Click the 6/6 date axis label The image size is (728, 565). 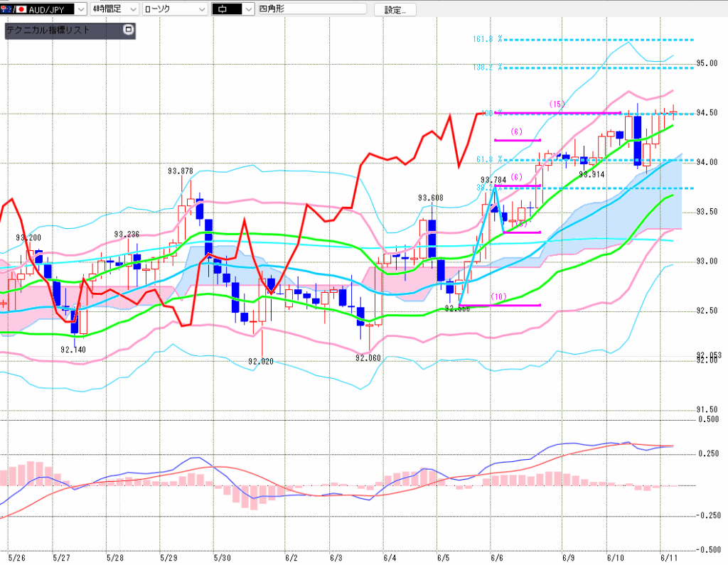pos(497,558)
